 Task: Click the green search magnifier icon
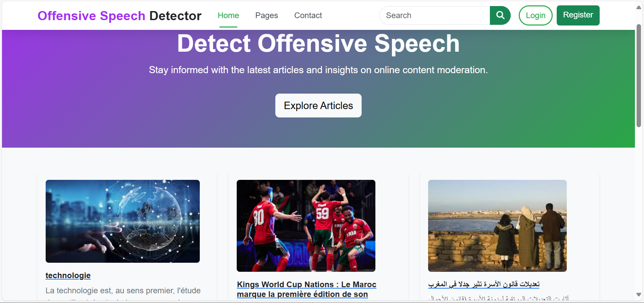pos(500,15)
